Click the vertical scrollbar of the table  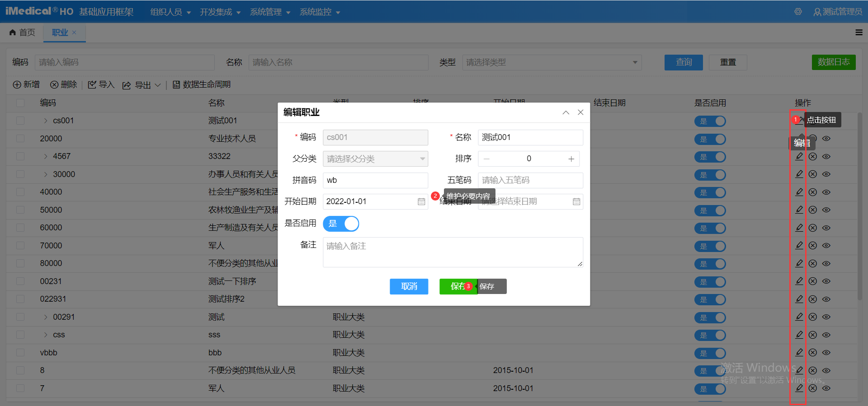click(859, 206)
